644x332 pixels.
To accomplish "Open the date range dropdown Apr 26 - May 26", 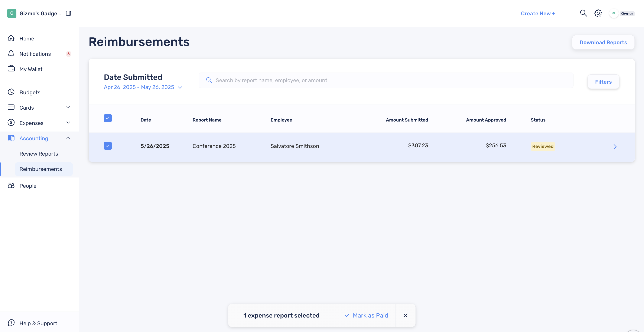I will 143,87.
